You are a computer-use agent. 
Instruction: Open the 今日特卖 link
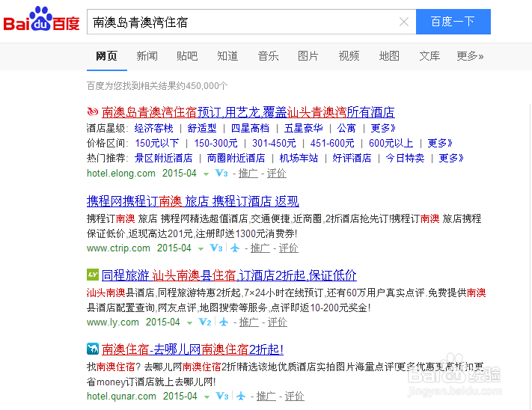pos(405,158)
